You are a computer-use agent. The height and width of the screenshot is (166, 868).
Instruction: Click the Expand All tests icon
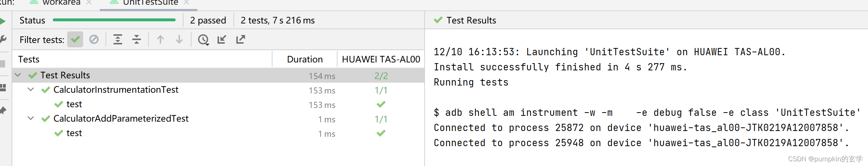pyautogui.click(x=118, y=39)
